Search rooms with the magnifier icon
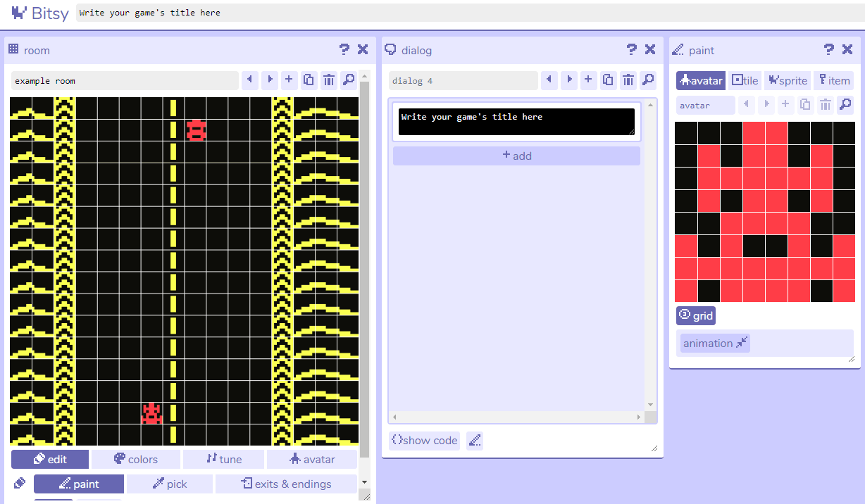 coord(349,80)
